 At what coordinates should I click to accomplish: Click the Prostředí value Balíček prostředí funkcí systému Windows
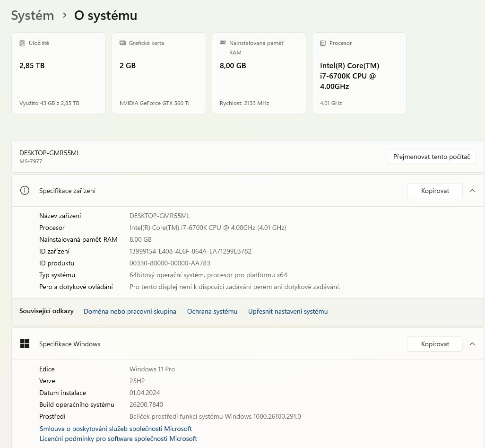click(x=215, y=416)
